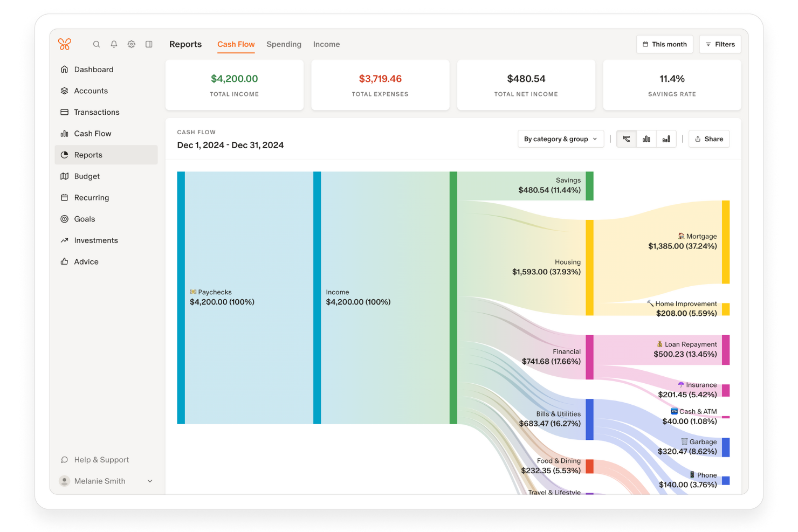Select Budget in the sidebar
This screenshot has height=532, width=798.
[x=87, y=176]
